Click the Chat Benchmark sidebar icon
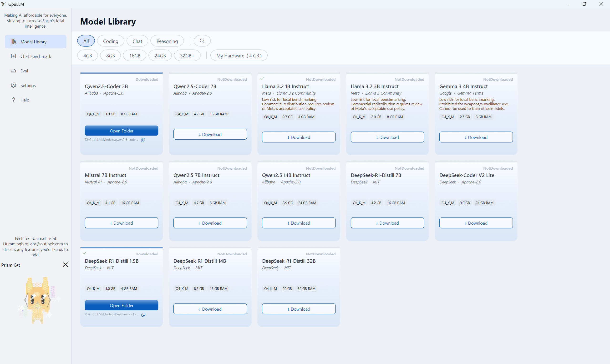This screenshot has height=364, width=610. point(13,56)
